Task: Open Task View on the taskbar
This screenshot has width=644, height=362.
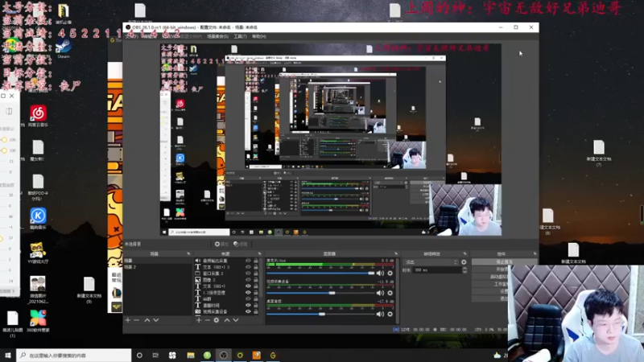Action: 155,355
